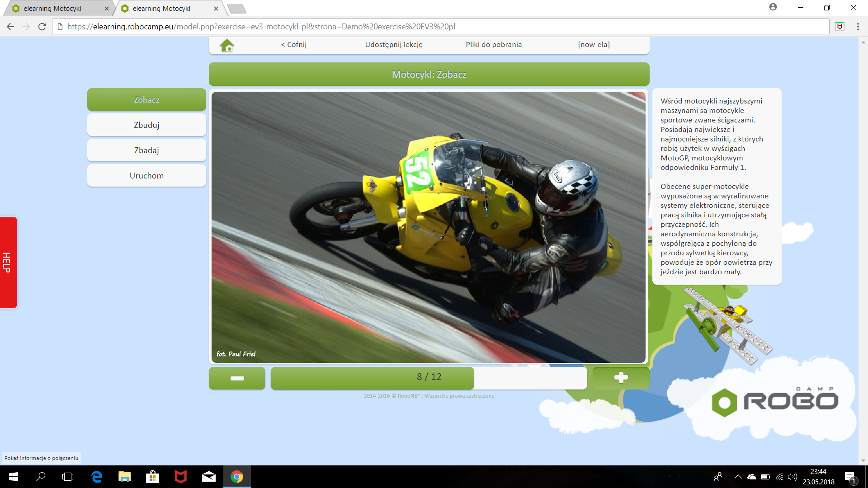Click the motorcycle racer photo

pos(429,227)
